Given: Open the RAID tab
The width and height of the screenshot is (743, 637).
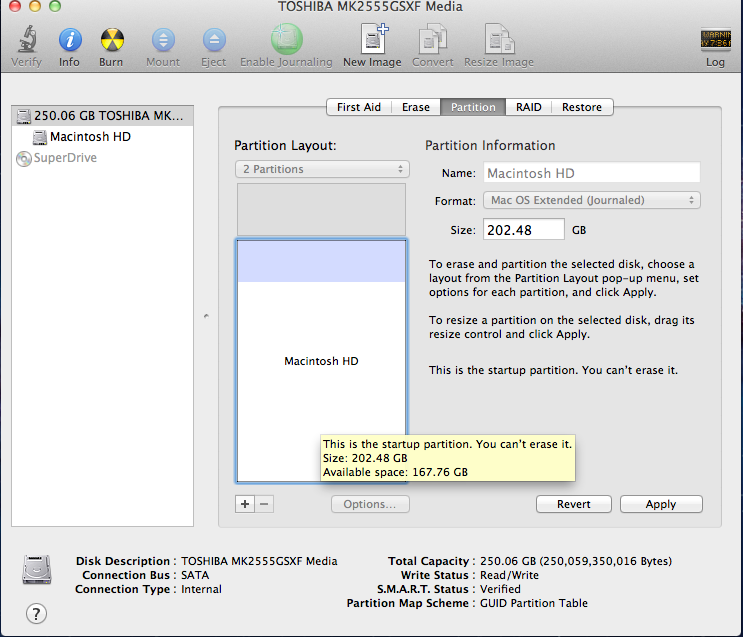Looking at the screenshot, I should pos(528,107).
